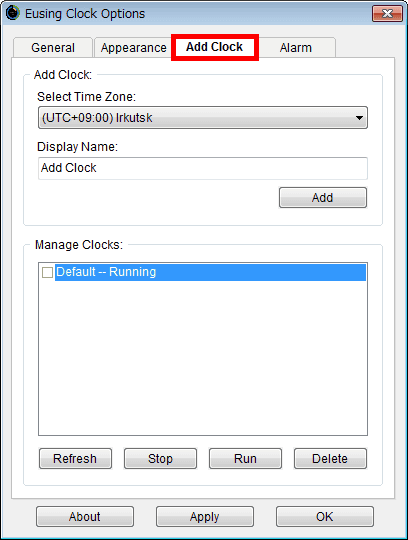Go to the Alarm tab
Viewport: 408px width, 540px height.
pos(296,48)
